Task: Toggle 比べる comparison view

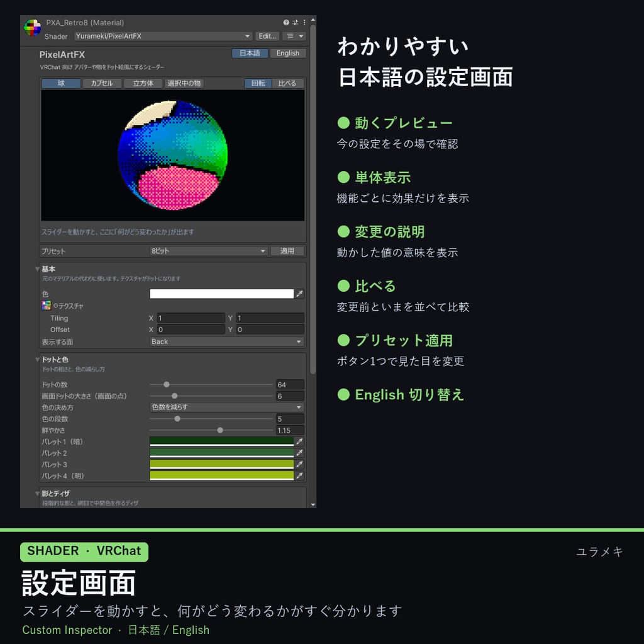Action: point(287,84)
